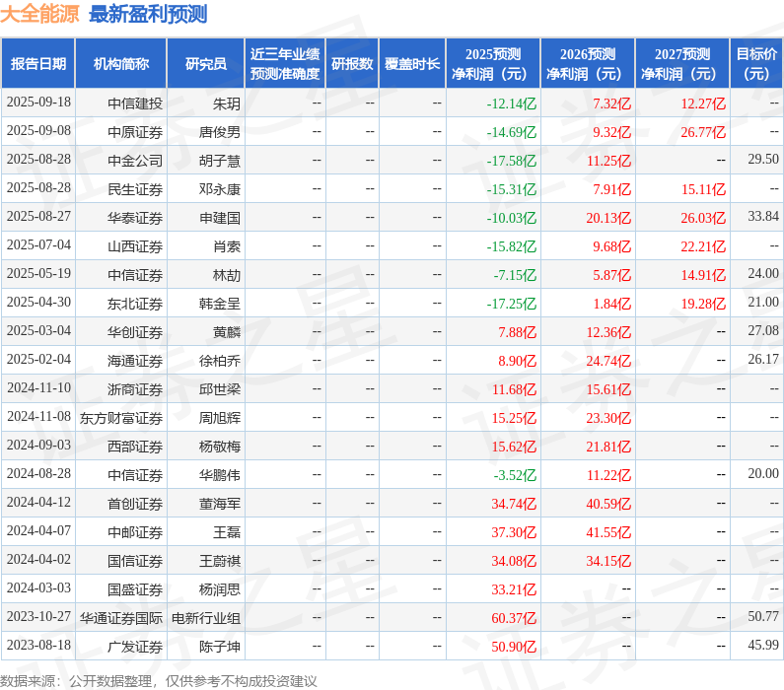Click the 目标价 column header

(757, 64)
